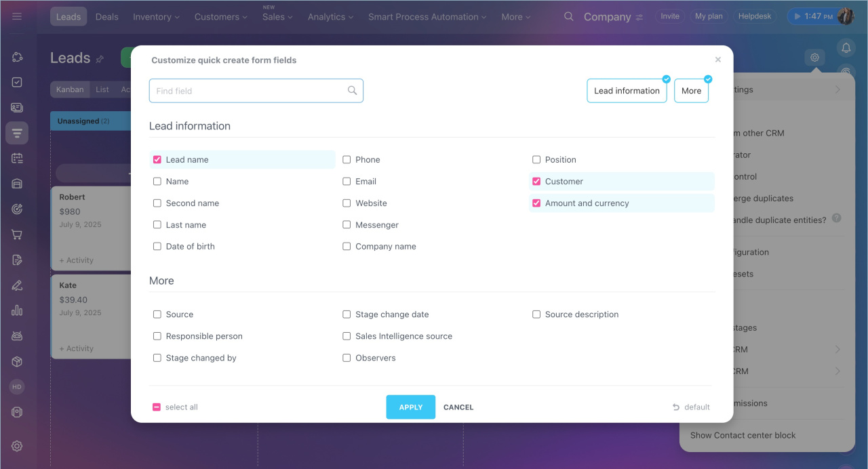868x469 pixels.
Task: Check the Responsible person checkbox
Action: point(157,336)
